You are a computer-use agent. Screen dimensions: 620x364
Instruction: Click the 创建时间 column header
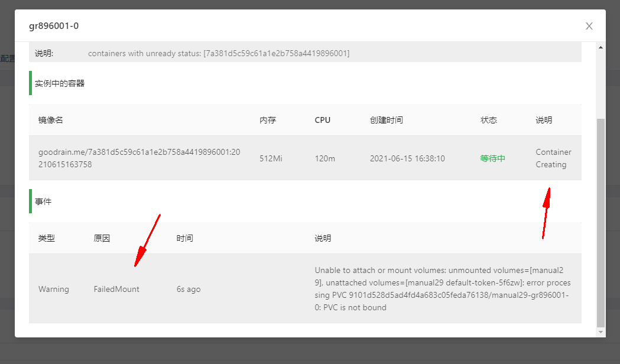[x=387, y=120]
